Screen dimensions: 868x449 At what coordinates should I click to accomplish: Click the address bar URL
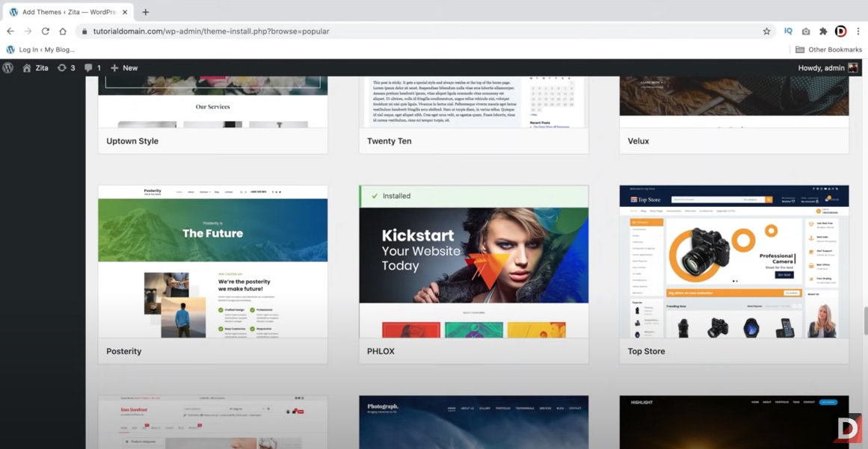click(211, 31)
